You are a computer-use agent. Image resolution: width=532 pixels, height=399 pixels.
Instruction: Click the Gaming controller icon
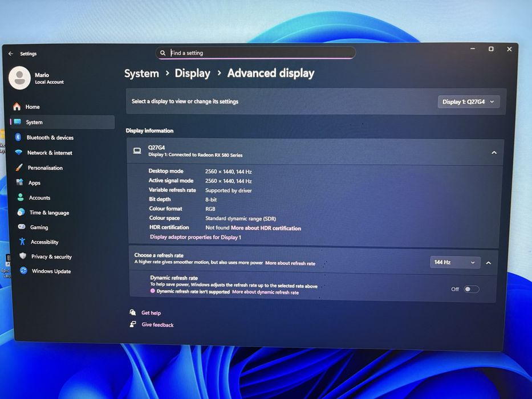[x=22, y=227]
